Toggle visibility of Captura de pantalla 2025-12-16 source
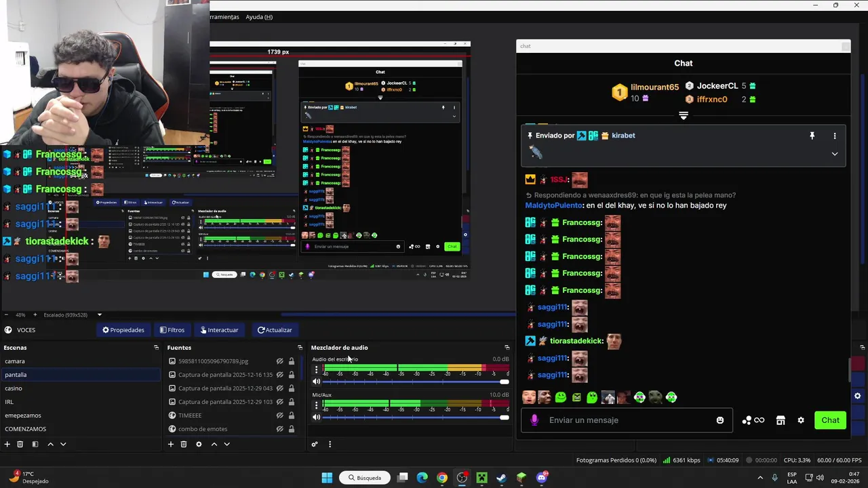This screenshot has width=868, height=488. pyautogui.click(x=279, y=375)
